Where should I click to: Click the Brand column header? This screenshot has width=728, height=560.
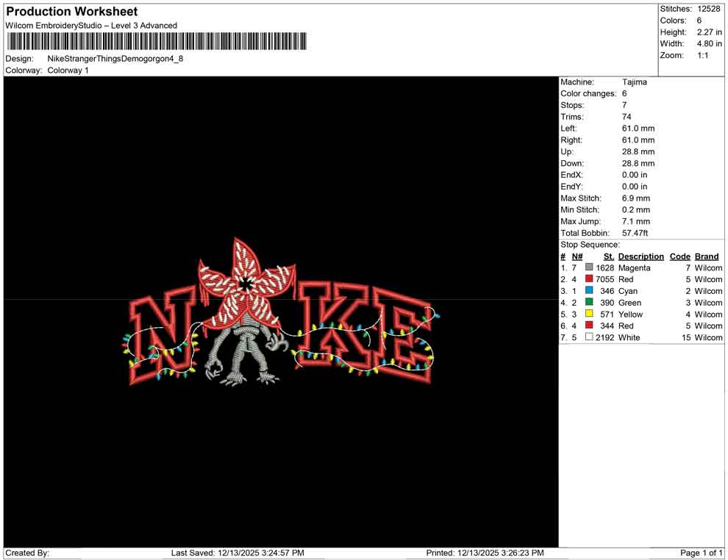(707, 256)
